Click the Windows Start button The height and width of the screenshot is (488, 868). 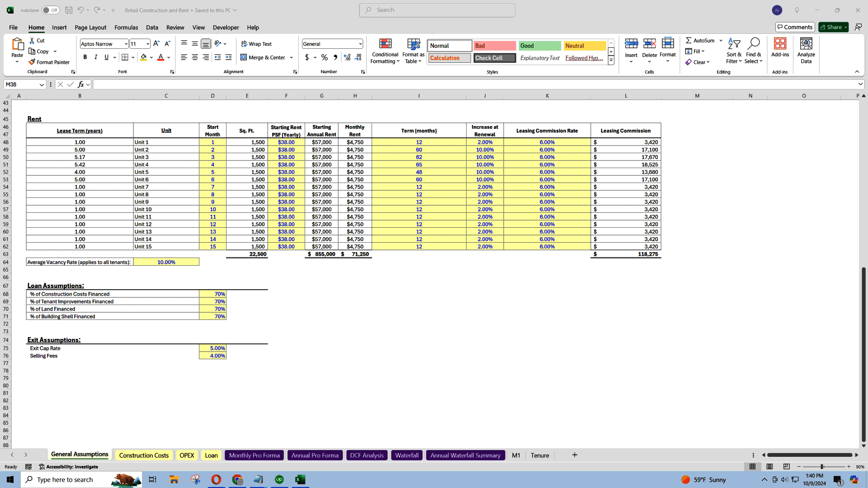(x=10, y=479)
